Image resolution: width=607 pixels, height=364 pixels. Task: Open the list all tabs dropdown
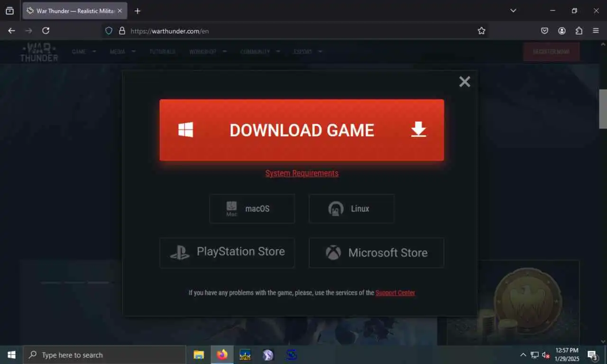pos(513,10)
